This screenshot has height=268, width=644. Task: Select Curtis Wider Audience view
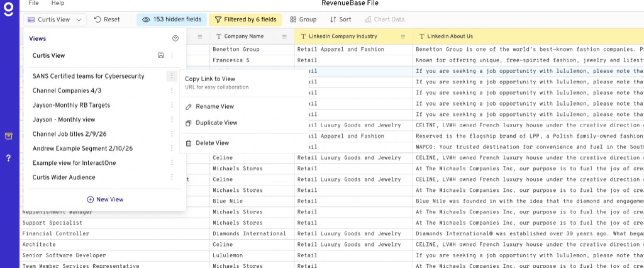coord(64,177)
